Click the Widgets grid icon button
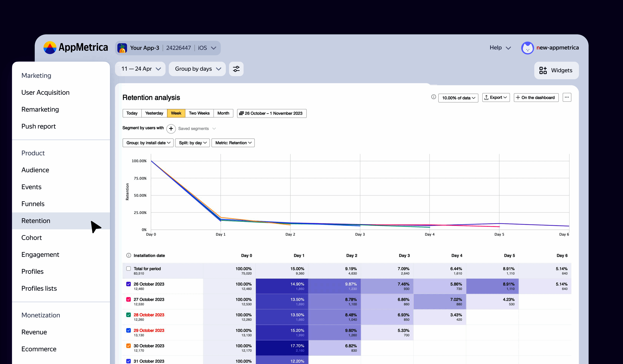Viewport: 623px width, 364px height. [x=543, y=70]
